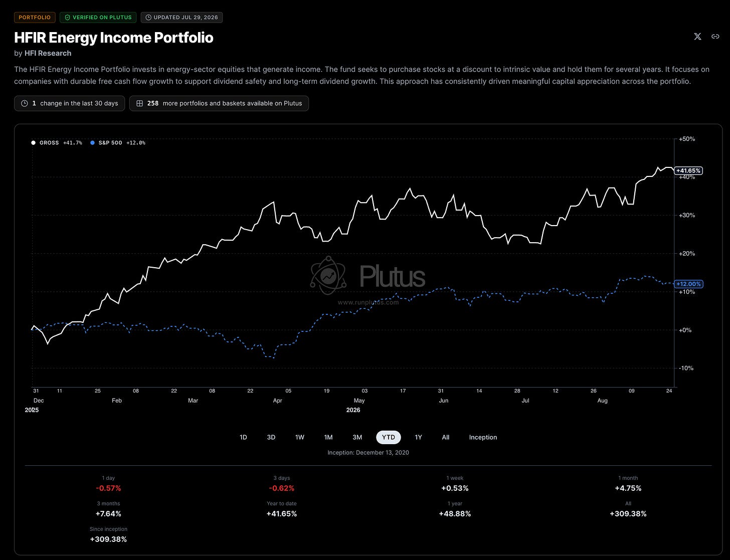
Task: Select the active YTD range pill
Action: click(389, 437)
